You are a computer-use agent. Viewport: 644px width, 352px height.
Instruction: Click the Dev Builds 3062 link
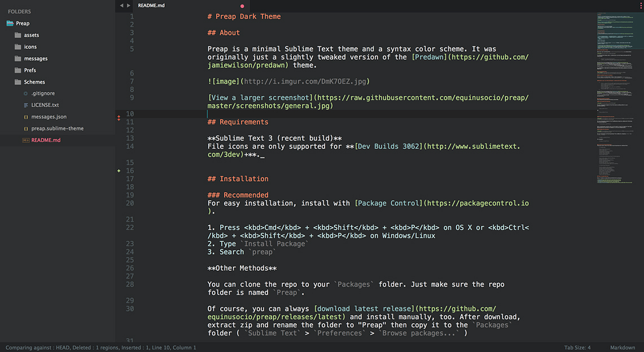tap(388, 146)
